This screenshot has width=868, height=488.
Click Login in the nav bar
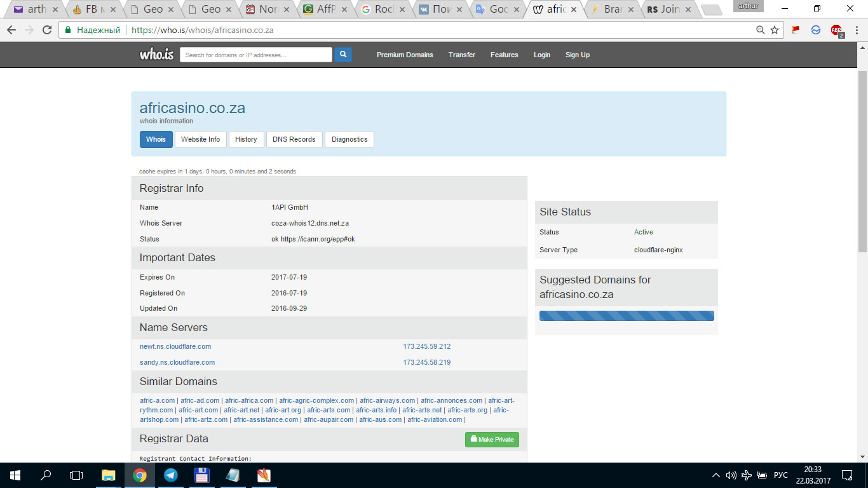click(x=542, y=55)
